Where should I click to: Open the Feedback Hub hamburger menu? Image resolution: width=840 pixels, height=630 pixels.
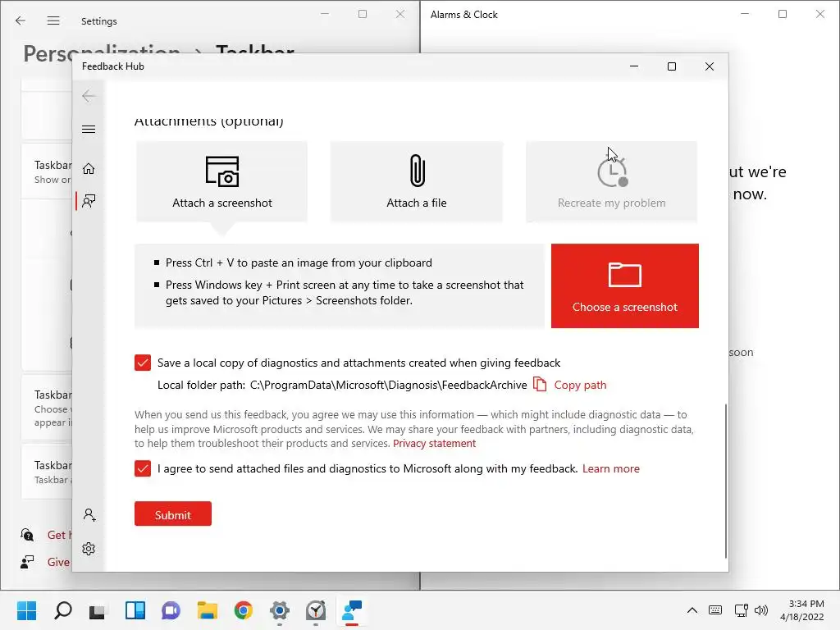point(89,129)
